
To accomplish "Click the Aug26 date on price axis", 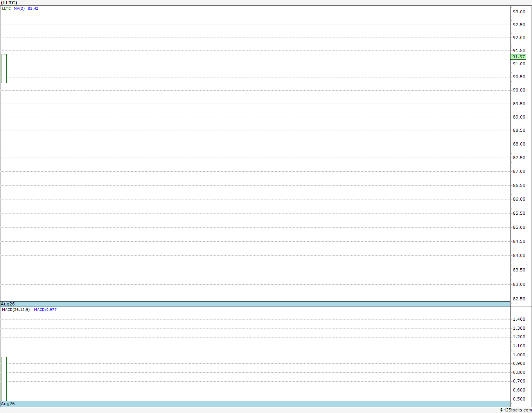I will 8,304.
